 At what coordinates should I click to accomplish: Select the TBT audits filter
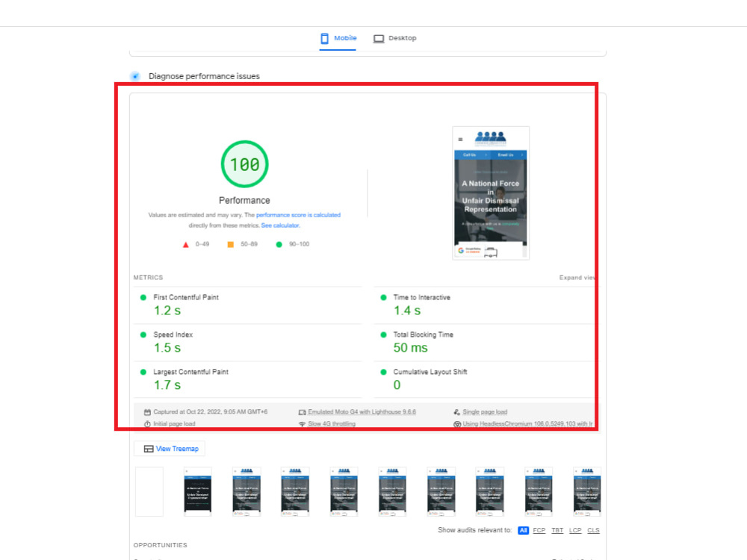tap(557, 530)
